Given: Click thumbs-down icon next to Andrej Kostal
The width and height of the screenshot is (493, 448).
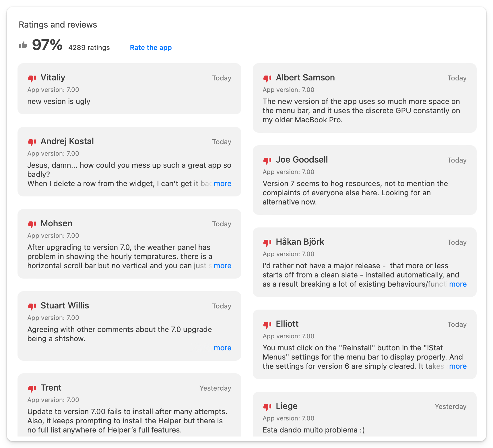Looking at the screenshot, I should tap(32, 142).
